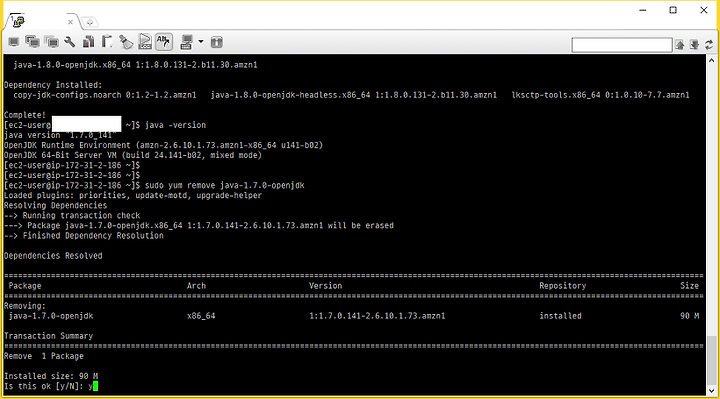Maximize the terminal window
Viewport: 720px width, 399px height.
click(673, 10)
